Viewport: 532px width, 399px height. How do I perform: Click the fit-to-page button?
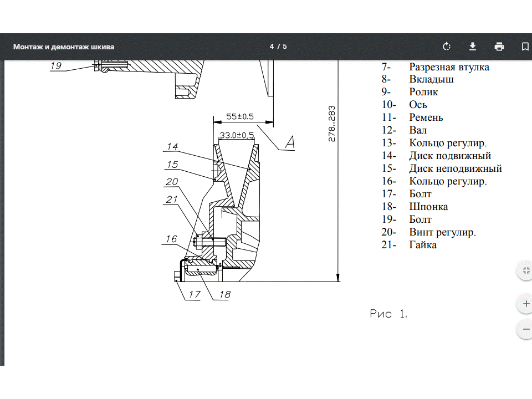(x=525, y=271)
